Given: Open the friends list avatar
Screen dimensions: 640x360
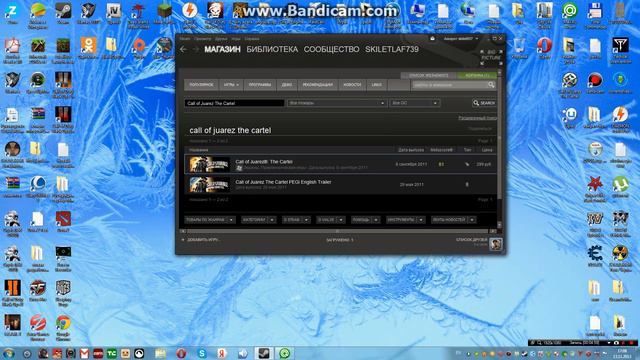Looking at the screenshot, I should click(x=496, y=244).
